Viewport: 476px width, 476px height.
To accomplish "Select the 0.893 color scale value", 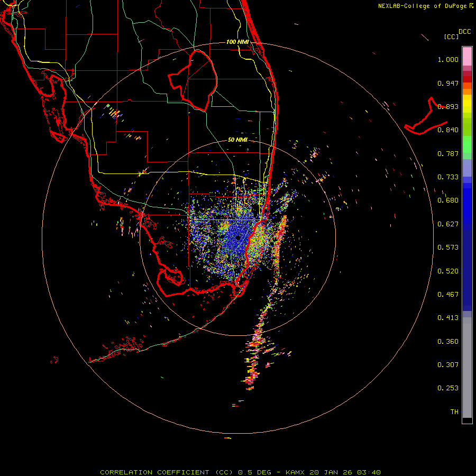I will click(448, 106).
